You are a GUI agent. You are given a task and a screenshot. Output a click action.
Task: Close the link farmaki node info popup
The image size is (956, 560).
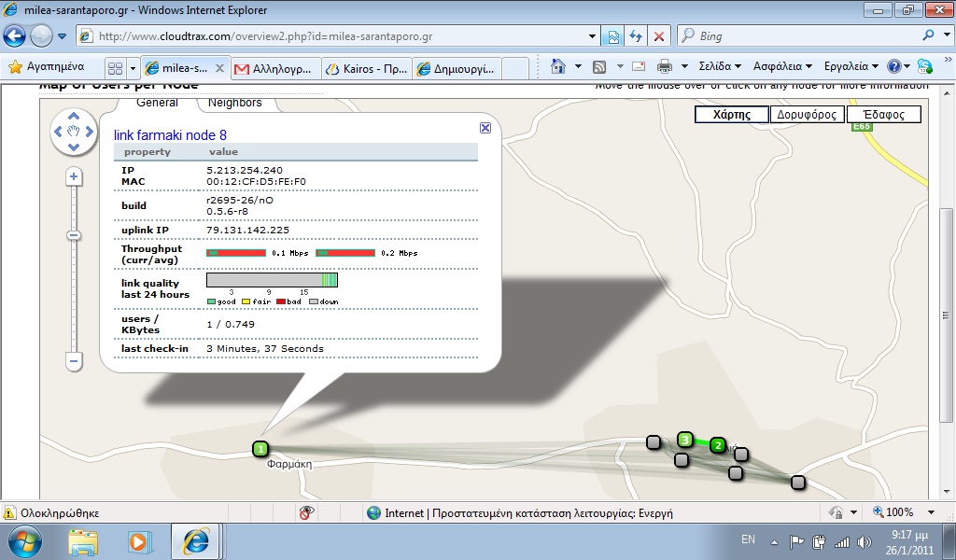pyautogui.click(x=485, y=128)
